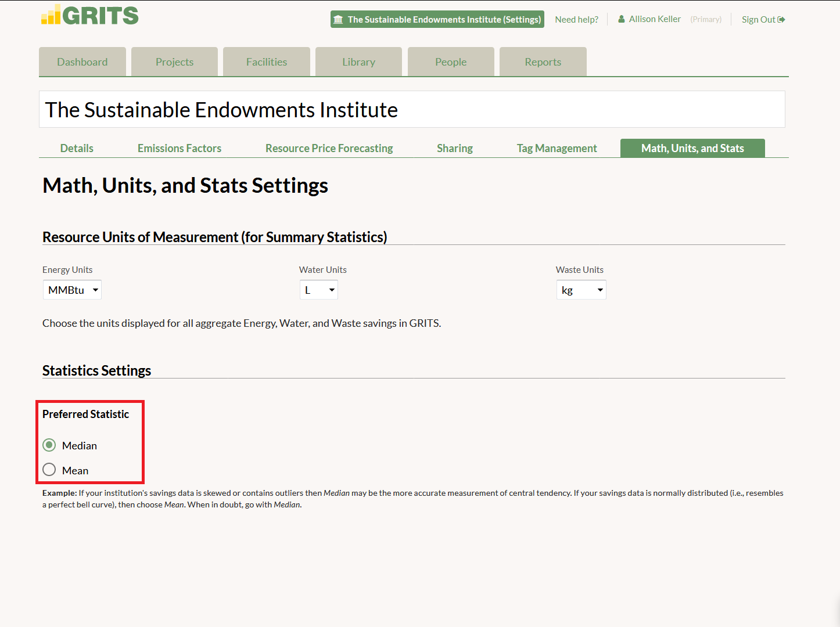Screen dimensions: 840x627
Task: Click the GRITS logo
Action: [x=90, y=15]
